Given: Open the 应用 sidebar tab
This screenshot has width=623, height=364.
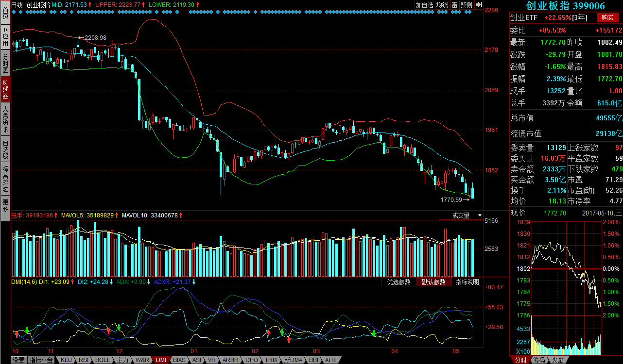Looking at the screenshot, I should click(x=5, y=36).
